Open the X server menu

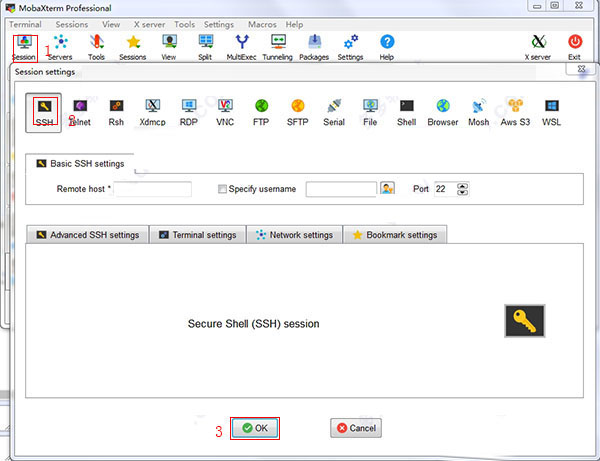click(x=150, y=24)
